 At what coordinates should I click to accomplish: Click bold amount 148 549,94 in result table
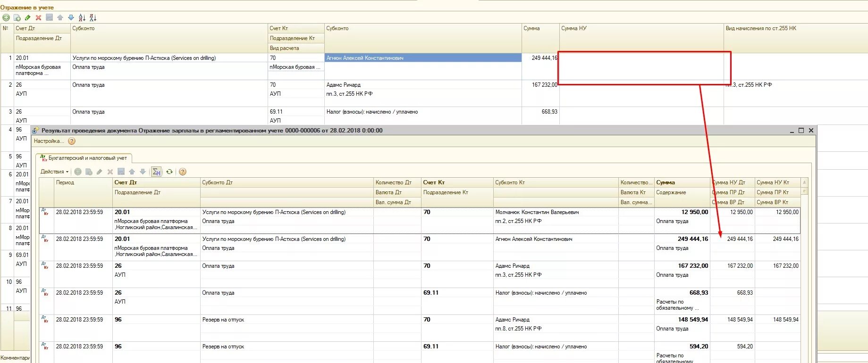693,320
